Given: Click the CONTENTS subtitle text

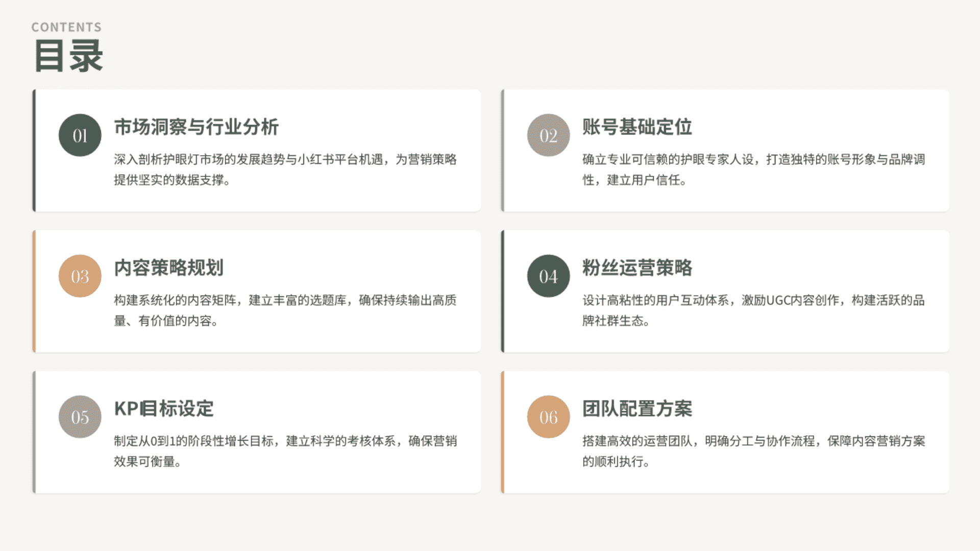Looking at the screenshot, I should tap(66, 27).
